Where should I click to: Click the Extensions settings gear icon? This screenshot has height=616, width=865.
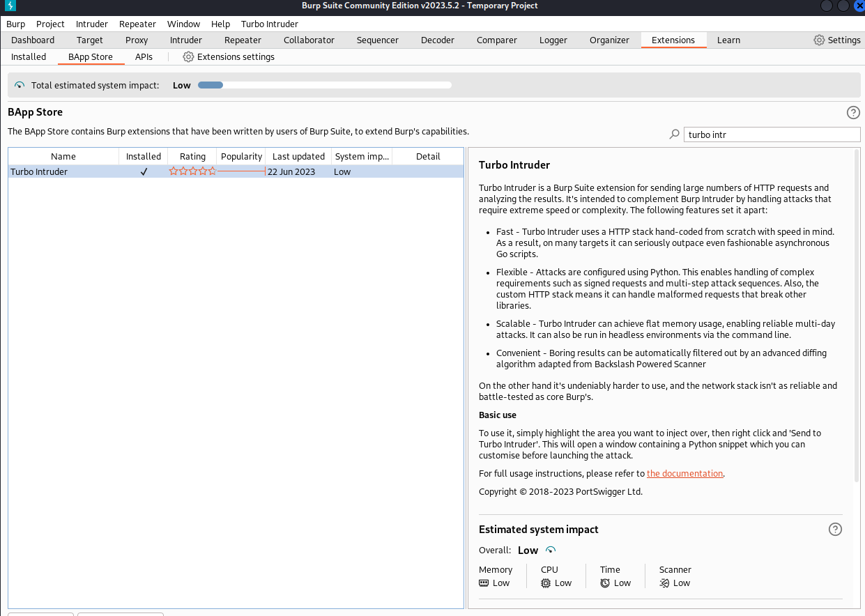188,56
